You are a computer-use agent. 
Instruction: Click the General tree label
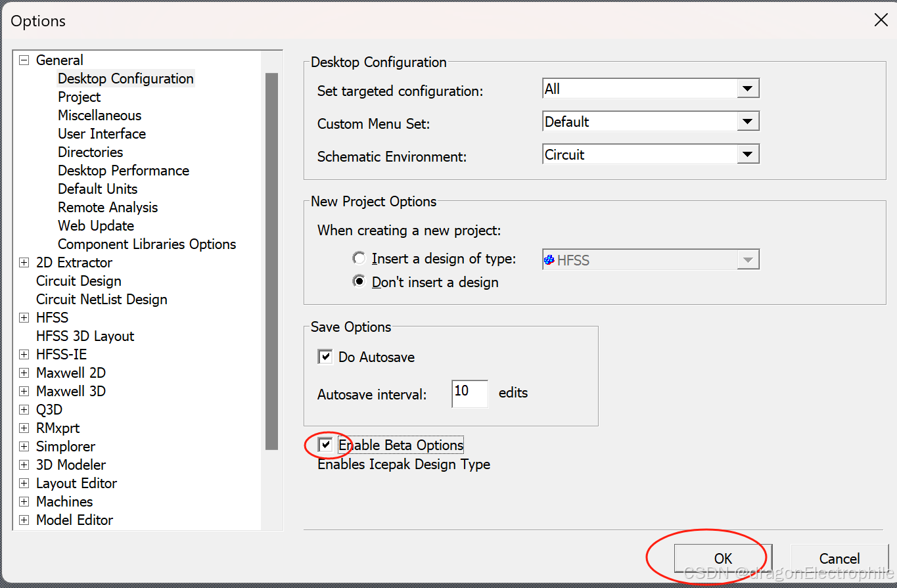(60, 60)
